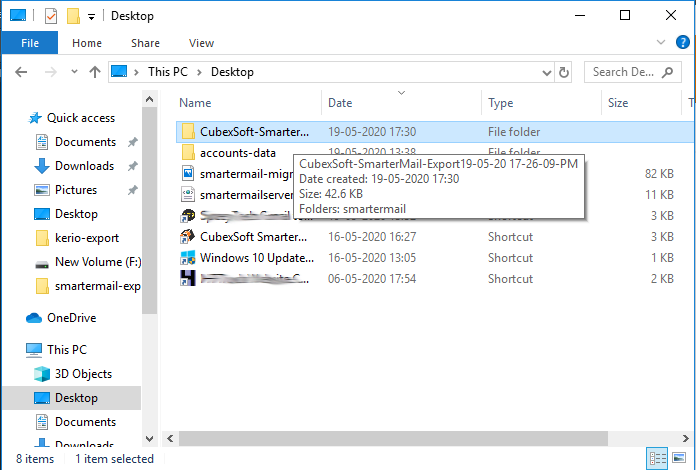The width and height of the screenshot is (696, 470).
Task: Click the CubexSoft Smarter shortcut icon
Action: (188, 237)
